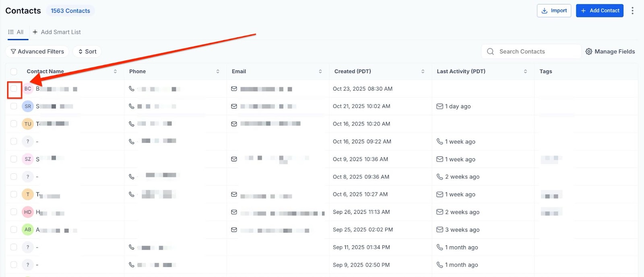Click the Advanced Filters funnel icon
This screenshot has width=644, height=277.
point(13,51)
